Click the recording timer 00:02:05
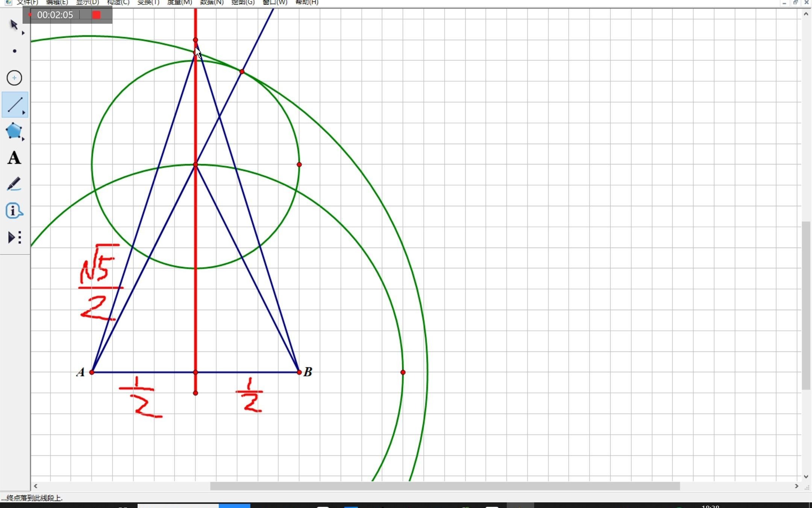The width and height of the screenshot is (812, 508). click(55, 15)
